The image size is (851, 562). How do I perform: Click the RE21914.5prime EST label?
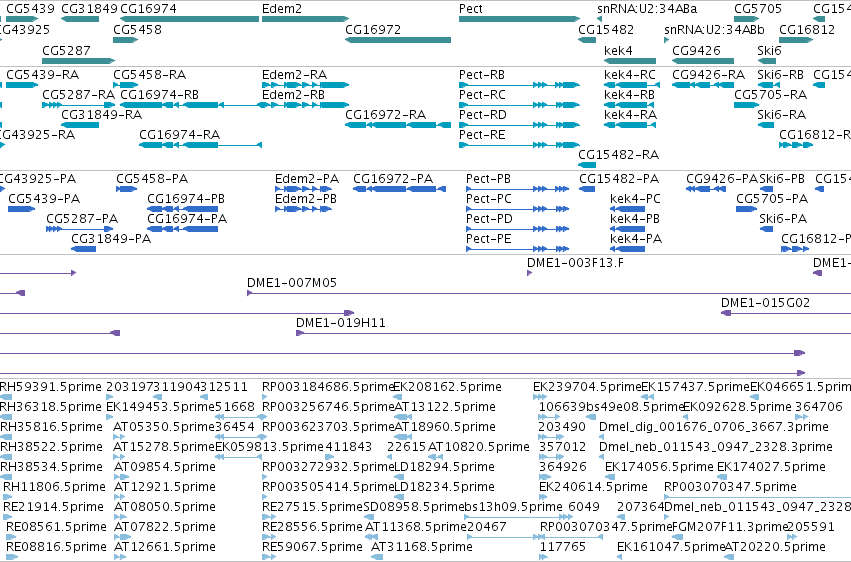[x=54, y=507]
